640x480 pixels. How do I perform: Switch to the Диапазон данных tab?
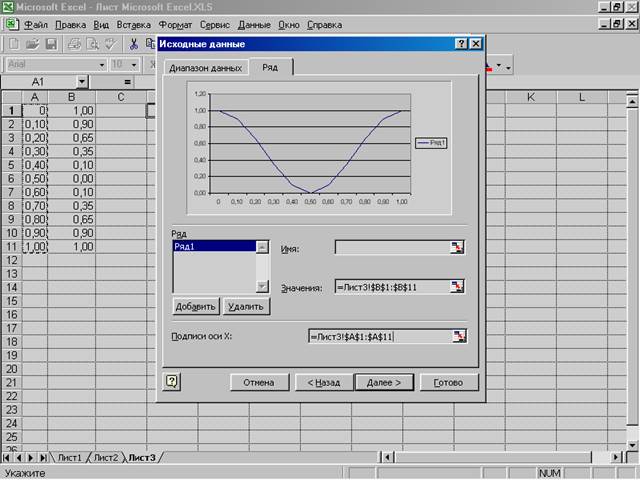pos(205,68)
